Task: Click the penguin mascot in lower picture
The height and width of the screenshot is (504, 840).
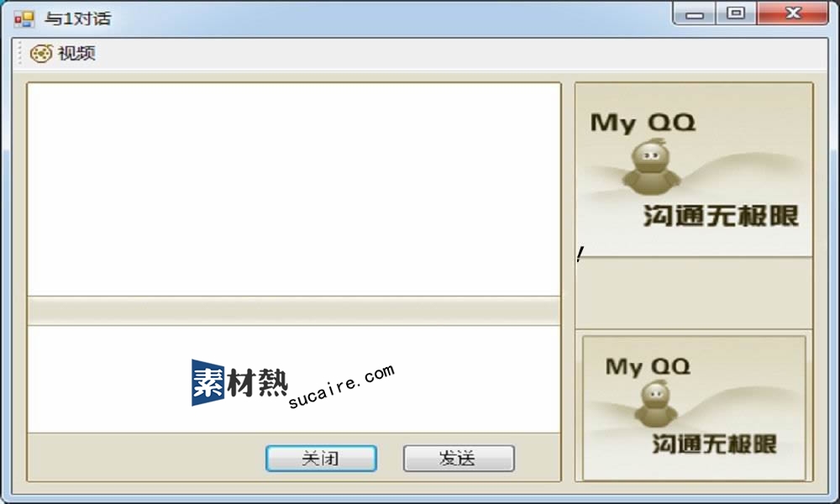Action: [x=656, y=404]
